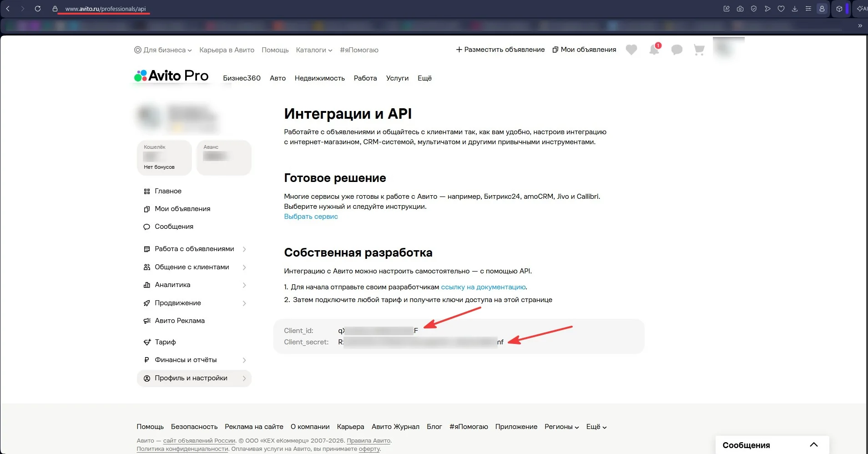The image size is (868, 454).
Task: Open the Кошелёк wallet card
Action: [x=164, y=157]
